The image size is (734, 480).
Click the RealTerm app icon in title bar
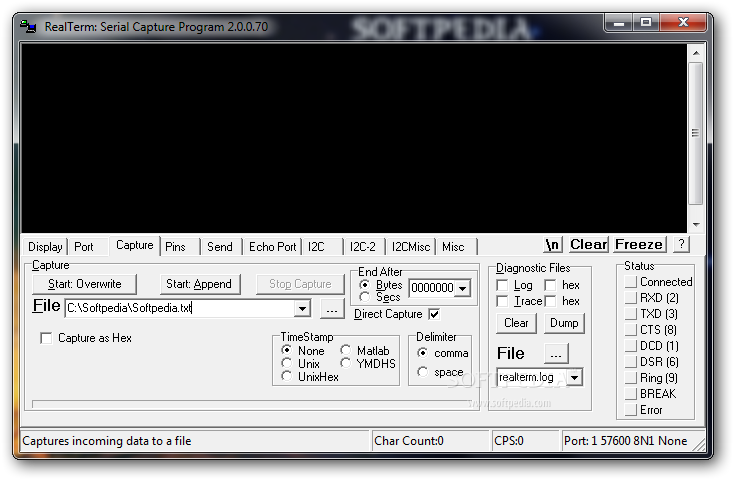coord(28,27)
